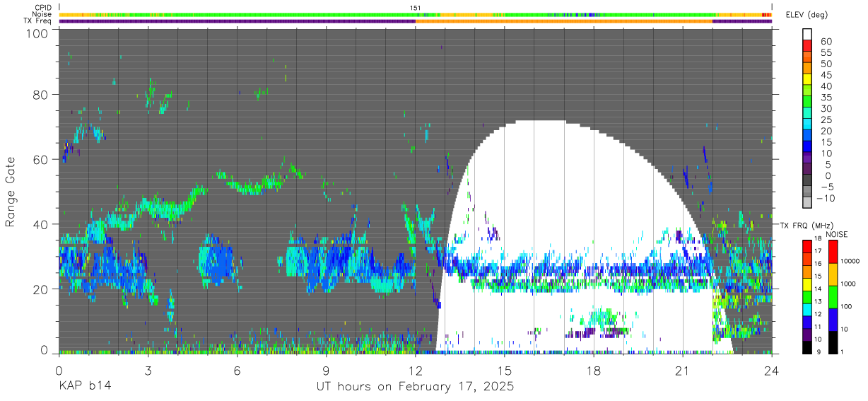Select the yellow ELEV swatch between 40 and 45
Screen dimensions: 868x401
(807, 80)
